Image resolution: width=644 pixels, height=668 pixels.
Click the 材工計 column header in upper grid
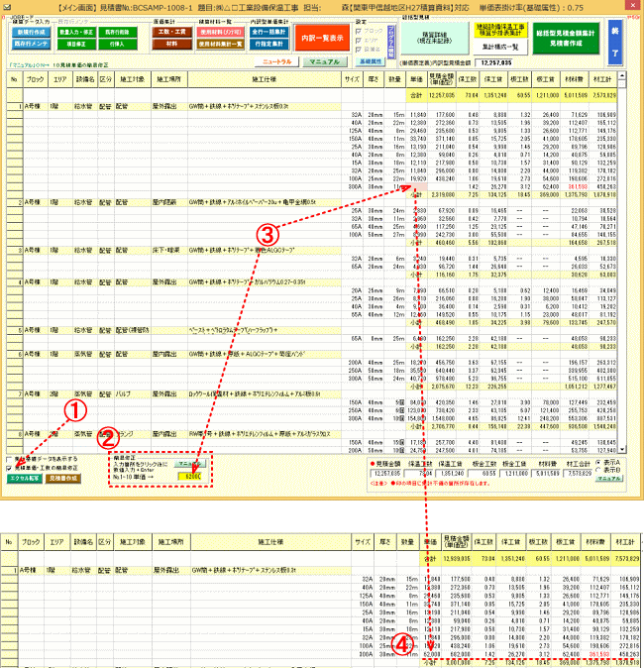coord(602,79)
